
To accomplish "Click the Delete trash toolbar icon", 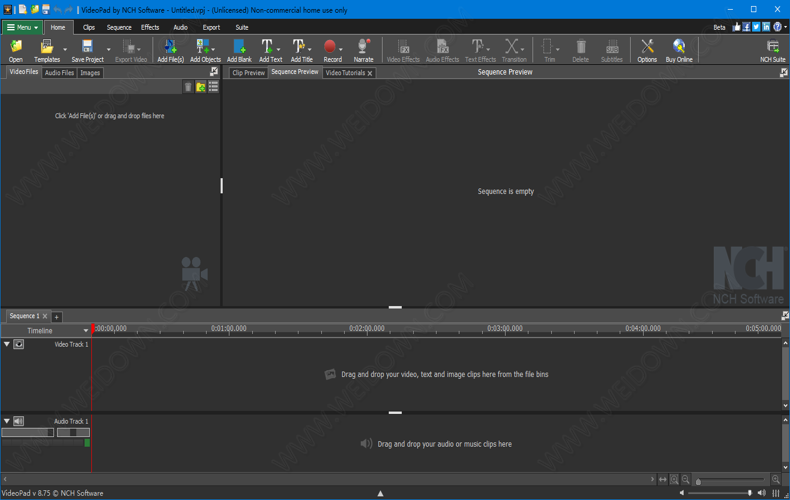I will [580, 50].
